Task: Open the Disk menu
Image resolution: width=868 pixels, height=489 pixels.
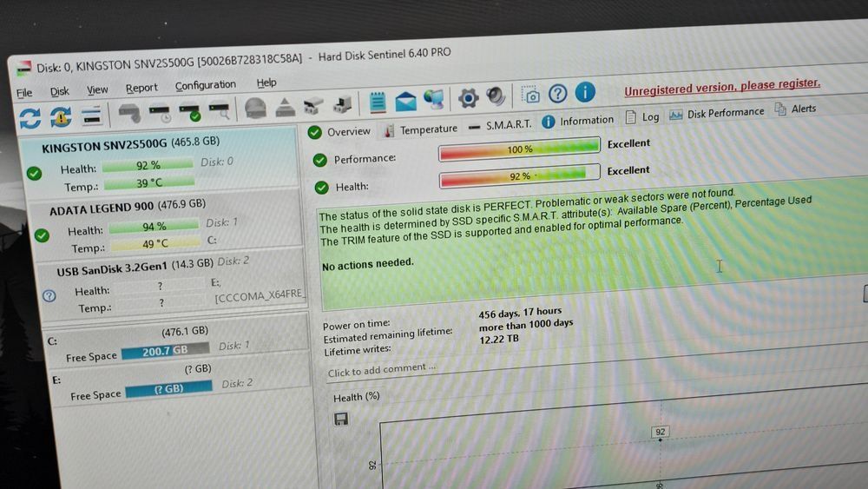Action: pyautogui.click(x=59, y=91)
